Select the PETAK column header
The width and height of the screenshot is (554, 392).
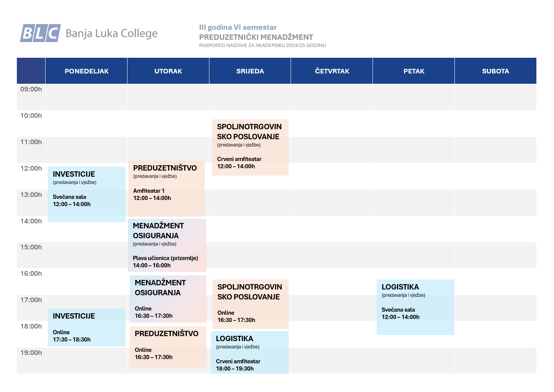pyautogui.click(x=414, y=71)
